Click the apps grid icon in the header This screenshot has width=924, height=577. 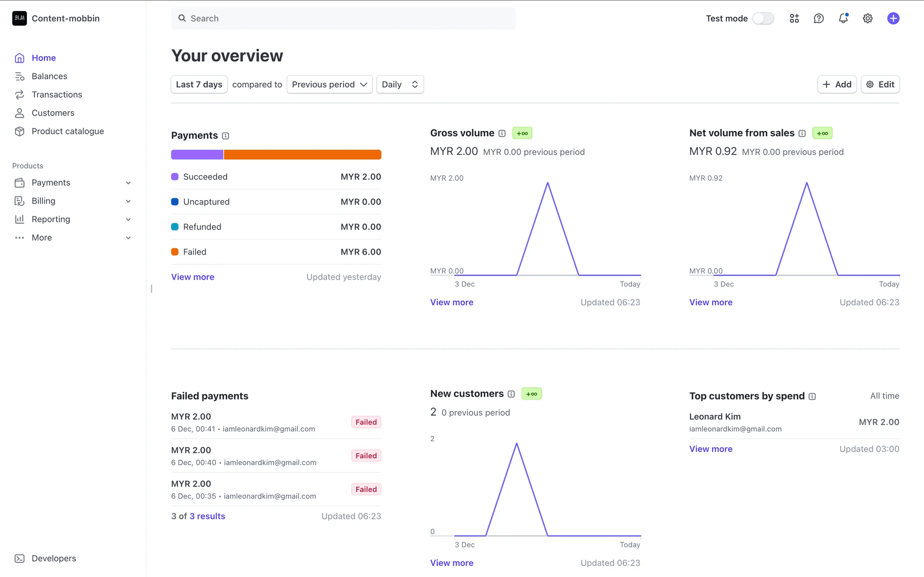(794, 18)
